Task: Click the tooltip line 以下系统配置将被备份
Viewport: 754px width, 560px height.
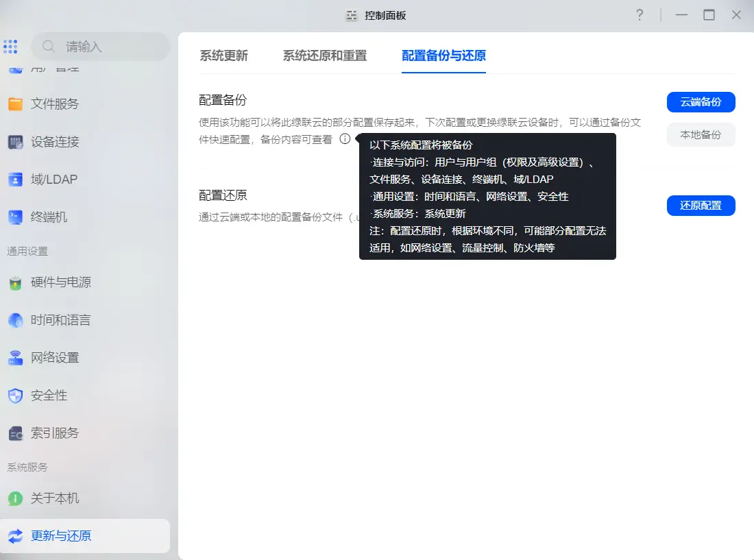Action: (x=421, y=145)
